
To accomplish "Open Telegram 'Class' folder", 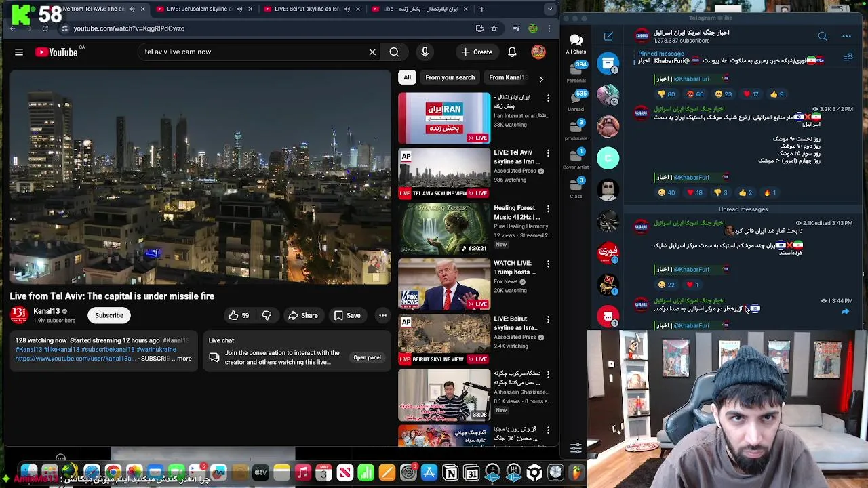I will pyautogui.click(x=576, y=188).
